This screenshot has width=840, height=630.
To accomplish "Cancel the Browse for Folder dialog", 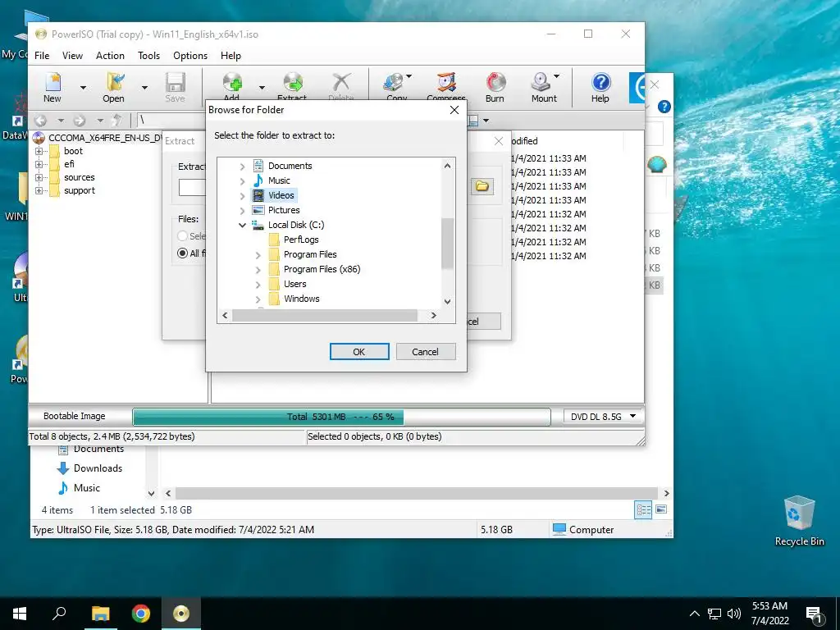I will click(x=426, y=352).
